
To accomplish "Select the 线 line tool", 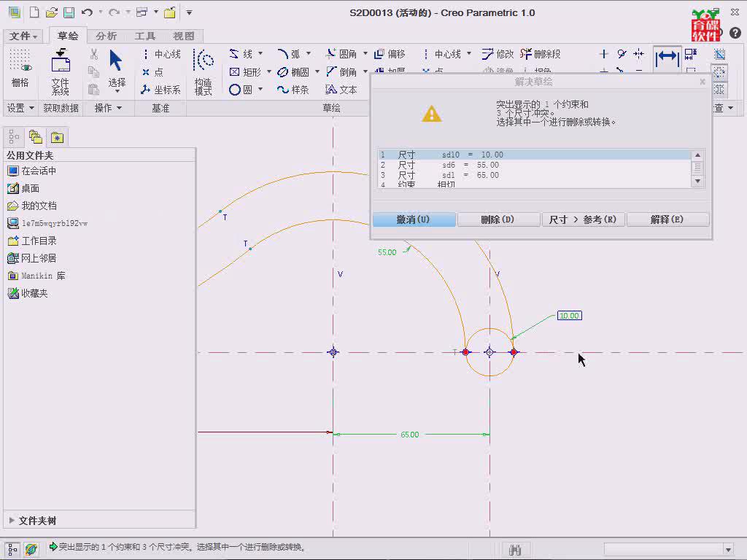I will [x=241, y=54].
